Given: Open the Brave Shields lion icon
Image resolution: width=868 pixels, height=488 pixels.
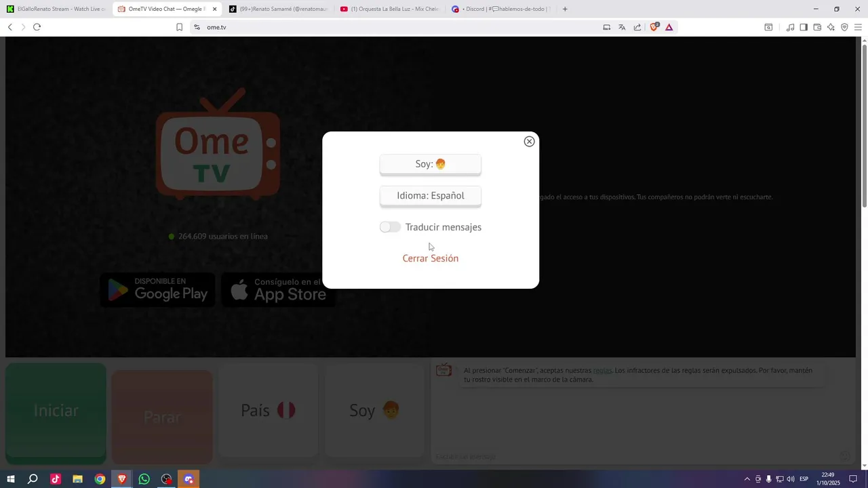Looking at the screenshot, I should point(654,27).
